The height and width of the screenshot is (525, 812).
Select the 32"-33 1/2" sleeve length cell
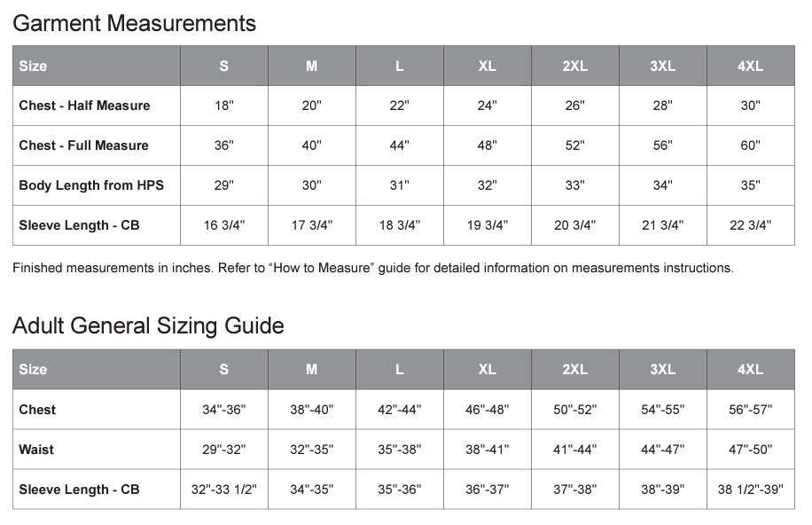223,490
